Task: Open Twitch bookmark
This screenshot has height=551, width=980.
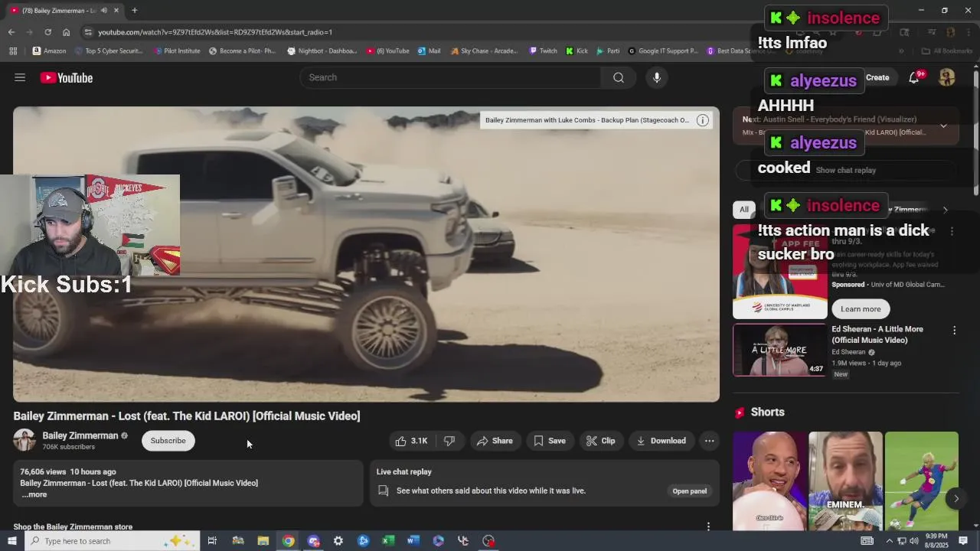Action: pyautogui.click(x=543, y=51)
